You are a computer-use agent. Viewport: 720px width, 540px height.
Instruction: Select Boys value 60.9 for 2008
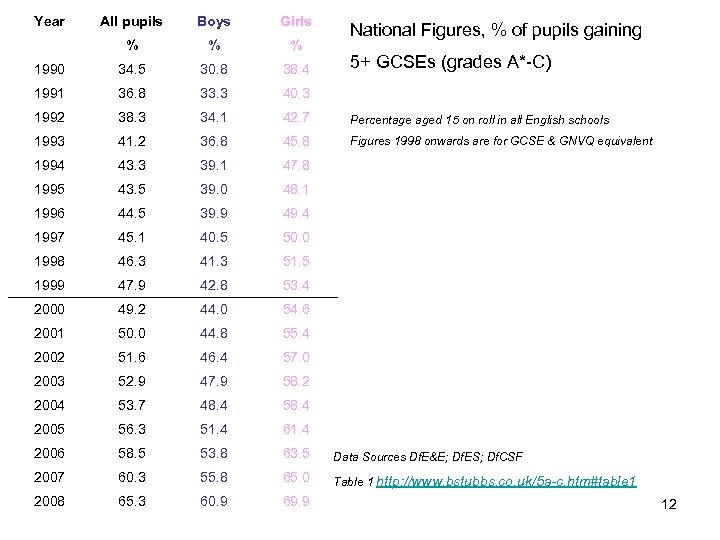pos(213,501)
